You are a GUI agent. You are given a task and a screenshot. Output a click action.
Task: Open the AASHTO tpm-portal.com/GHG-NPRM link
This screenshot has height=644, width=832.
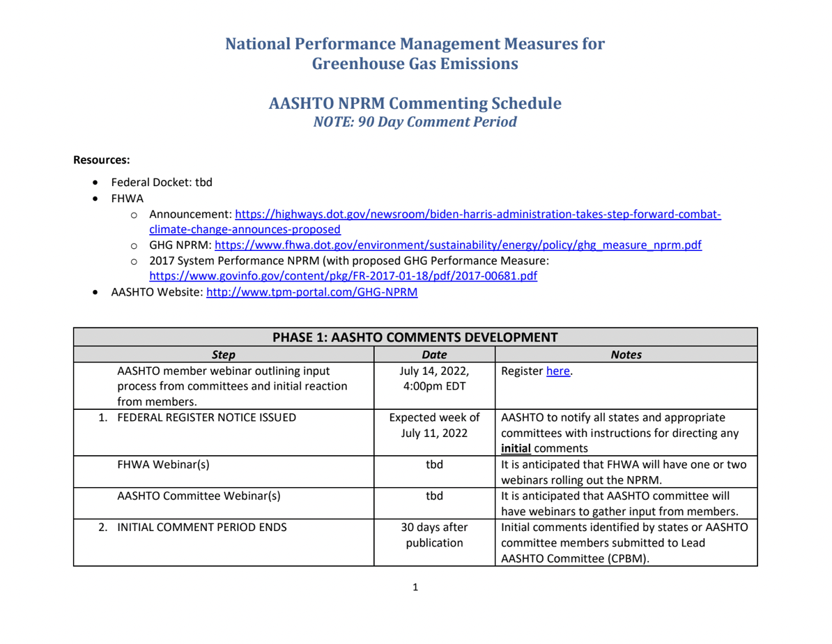312,292
